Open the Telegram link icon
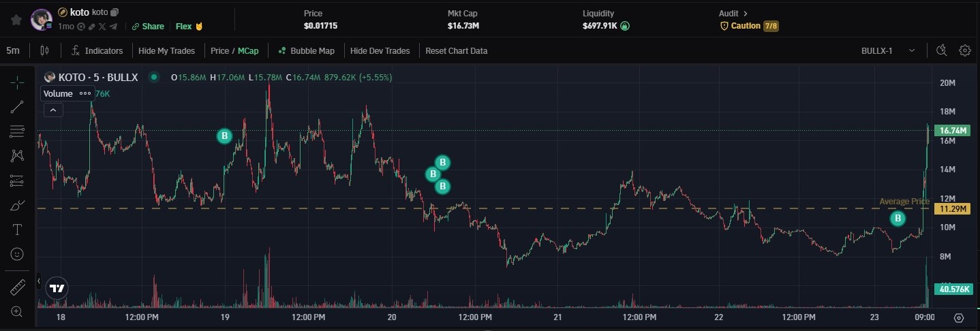The height and width of the screenshot is (331, 980). point(113,27)
